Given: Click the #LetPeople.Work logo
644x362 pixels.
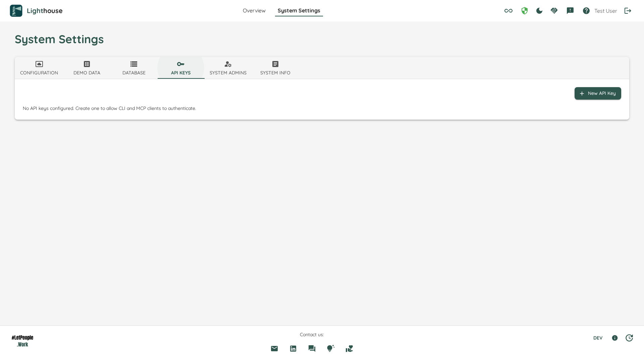Looking at the screenshot, I should click(22, 341).
